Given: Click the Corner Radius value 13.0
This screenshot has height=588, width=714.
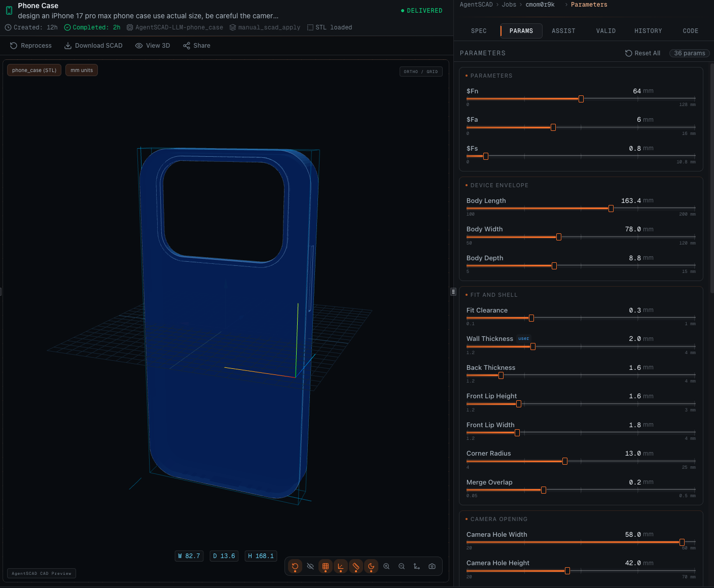Looking at the screenshot, I should tap(633, 454).
